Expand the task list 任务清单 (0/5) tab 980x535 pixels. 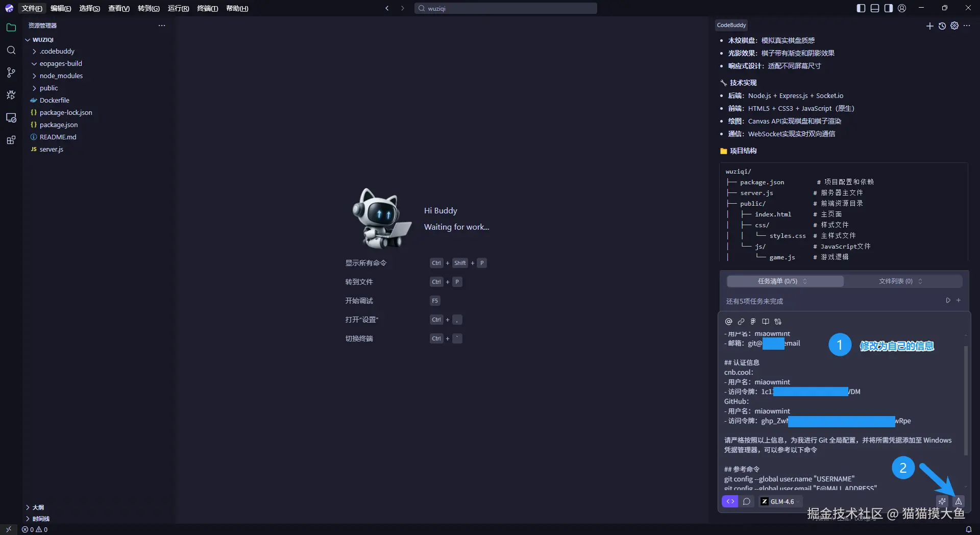pos(785,281)
